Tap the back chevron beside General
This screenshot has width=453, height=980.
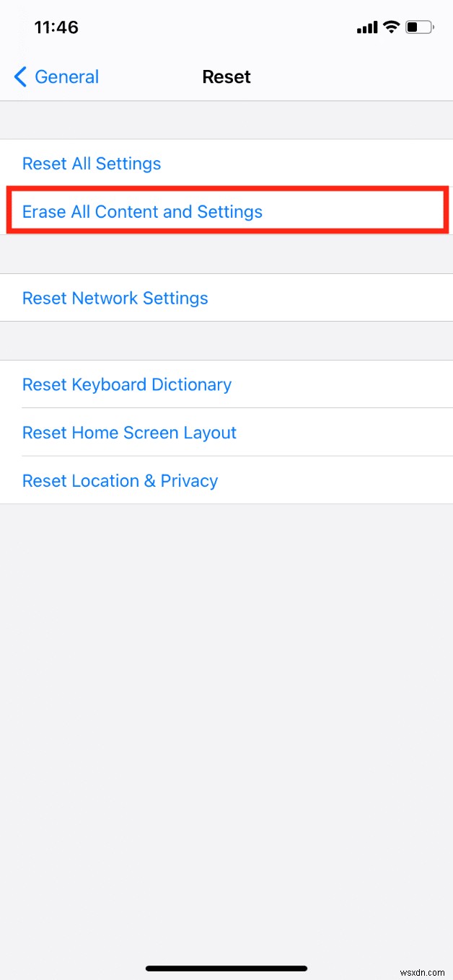click(x=19, y=76)
